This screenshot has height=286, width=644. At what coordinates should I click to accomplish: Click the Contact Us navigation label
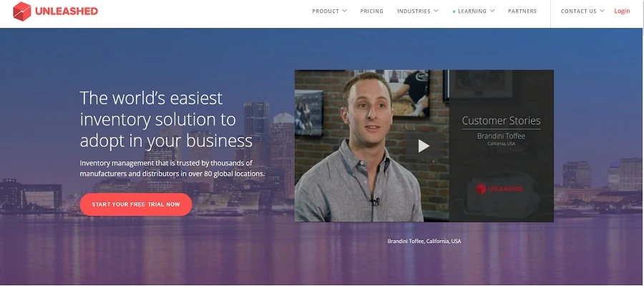pyautogui.click(x=578, y=11)
